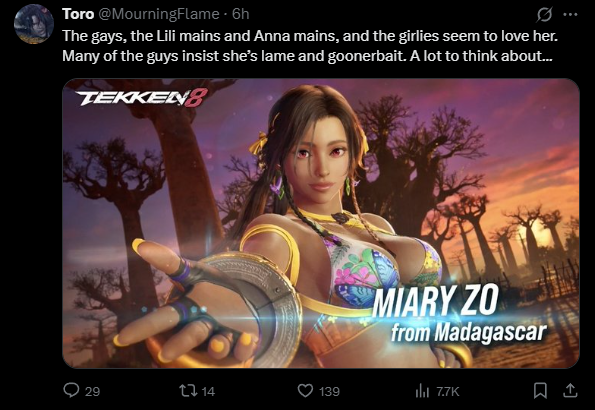Open the Miary Zo Tekken image

tap(321, 223)
